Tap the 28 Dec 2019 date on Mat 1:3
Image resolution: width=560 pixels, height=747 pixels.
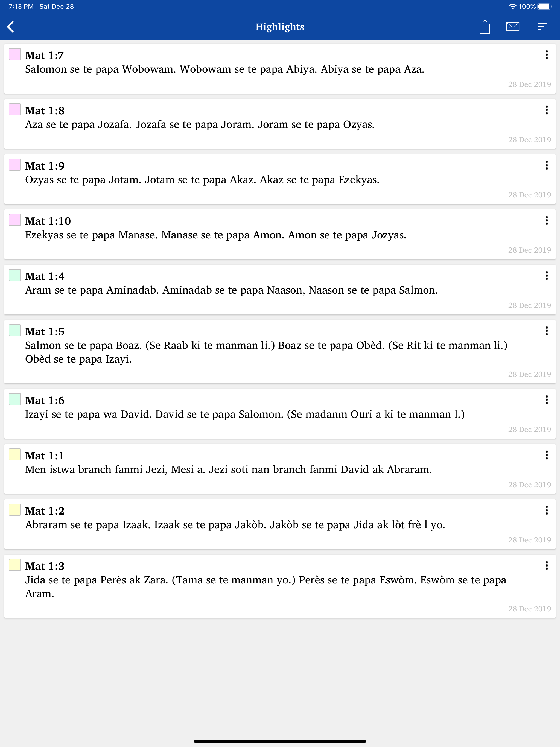click(529, 609)
